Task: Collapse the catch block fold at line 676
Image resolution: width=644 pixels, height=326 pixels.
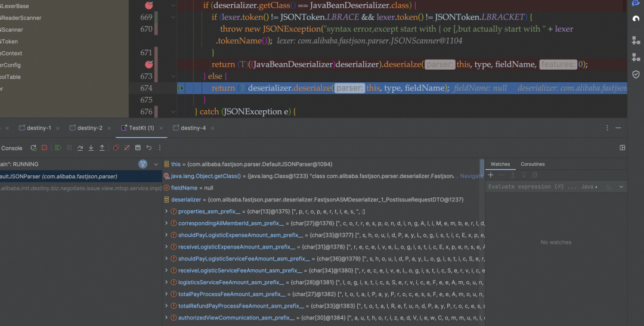Action: (174, 111)
